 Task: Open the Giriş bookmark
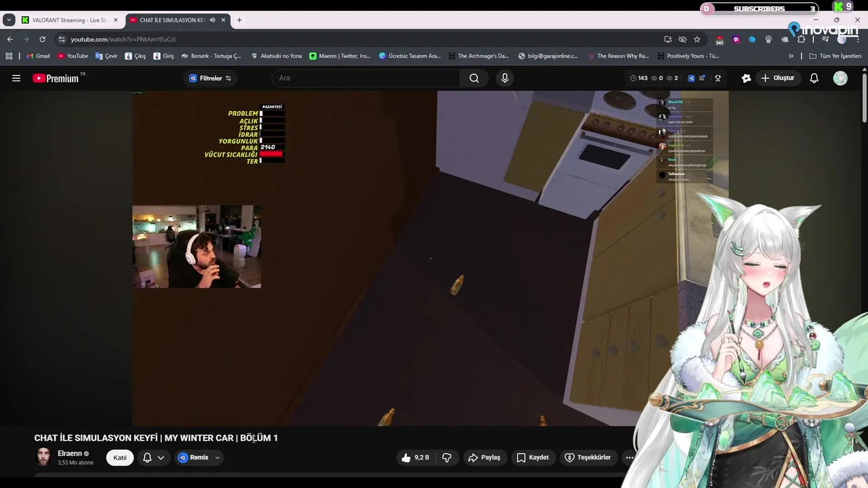pyautogui.click(x=164, y=56)
